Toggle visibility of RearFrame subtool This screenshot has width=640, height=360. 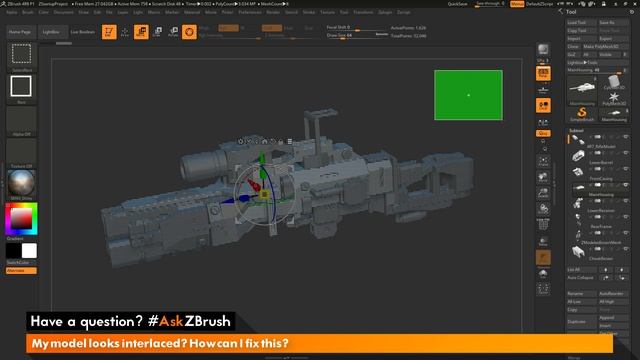coord(626,216)
